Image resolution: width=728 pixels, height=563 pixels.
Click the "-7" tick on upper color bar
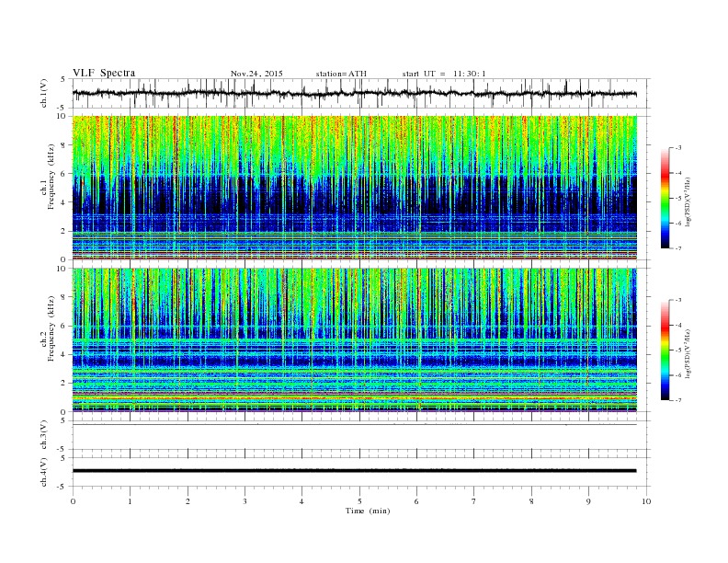tap(677, 248)
